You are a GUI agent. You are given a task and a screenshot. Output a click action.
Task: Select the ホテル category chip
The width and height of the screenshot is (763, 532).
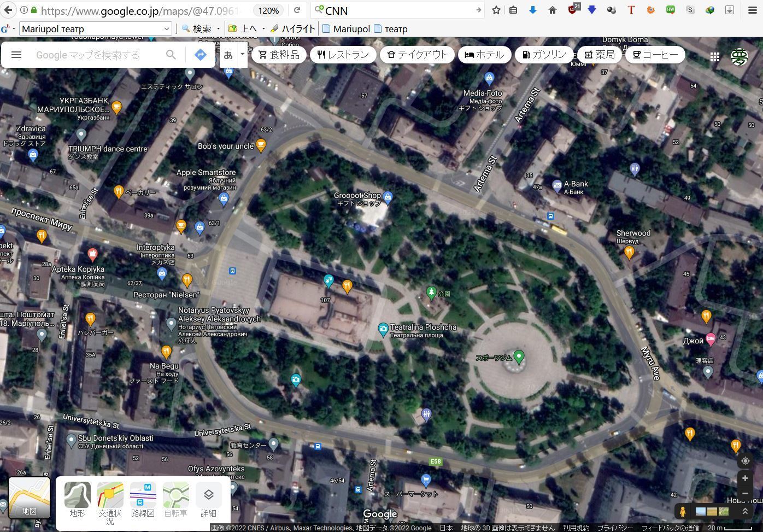point(484,55)
